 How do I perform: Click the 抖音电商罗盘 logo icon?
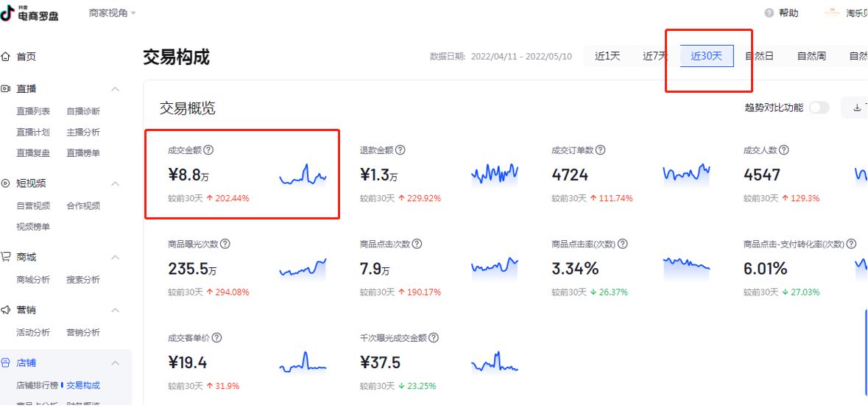[8, 13]
